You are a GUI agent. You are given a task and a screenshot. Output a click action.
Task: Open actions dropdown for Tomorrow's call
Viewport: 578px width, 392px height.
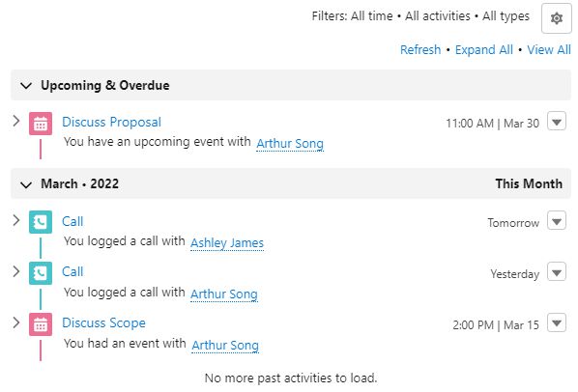tap(557, 220)
